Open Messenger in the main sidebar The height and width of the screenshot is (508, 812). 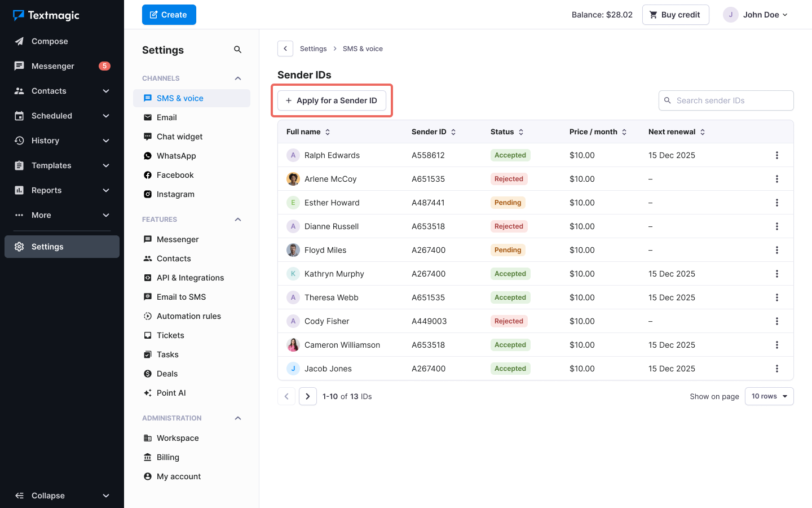click(53, 66)
